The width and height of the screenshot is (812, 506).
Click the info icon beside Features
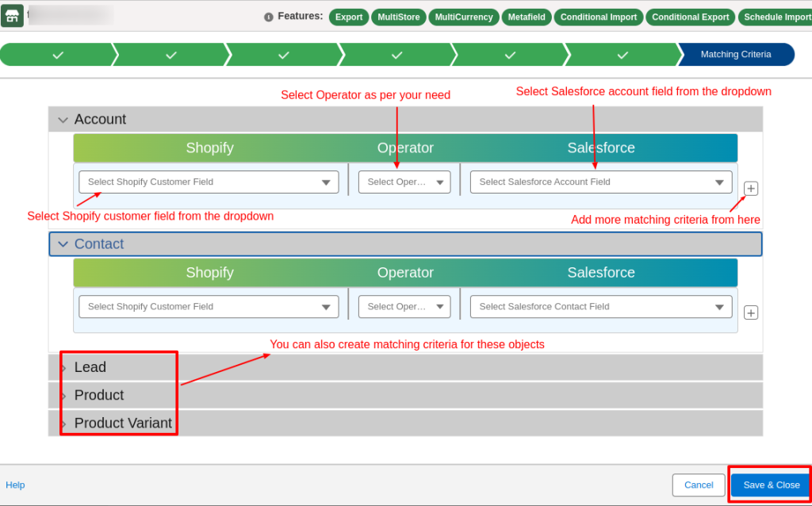(x=268, y=17)
